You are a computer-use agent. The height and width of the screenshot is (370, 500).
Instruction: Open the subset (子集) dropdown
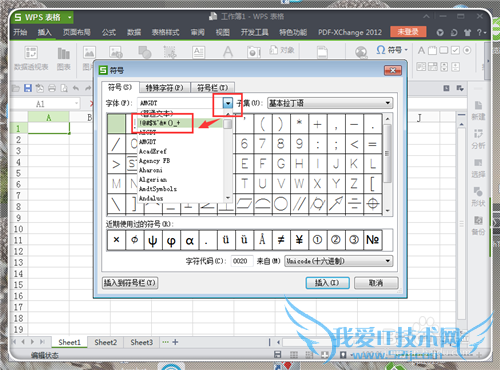[388, 103]
